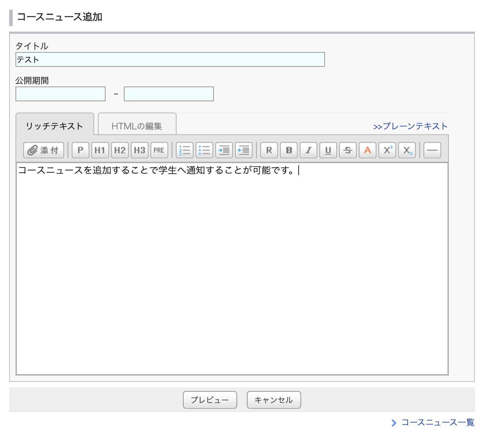This screenshot has width=496, height=448.
Task: Apply Heading 1 with H1 button
Action: tap(100, 150)
